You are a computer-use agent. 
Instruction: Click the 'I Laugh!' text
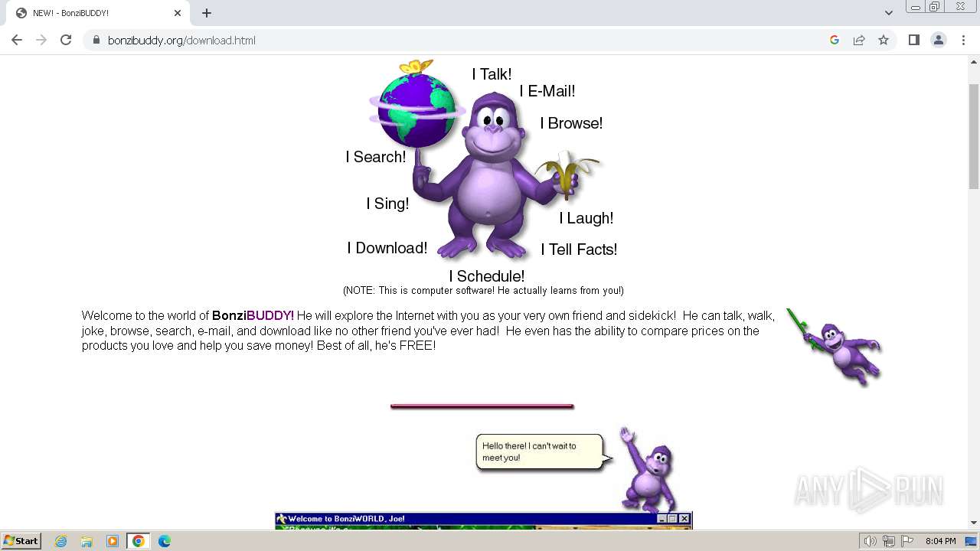coord(586,218)
